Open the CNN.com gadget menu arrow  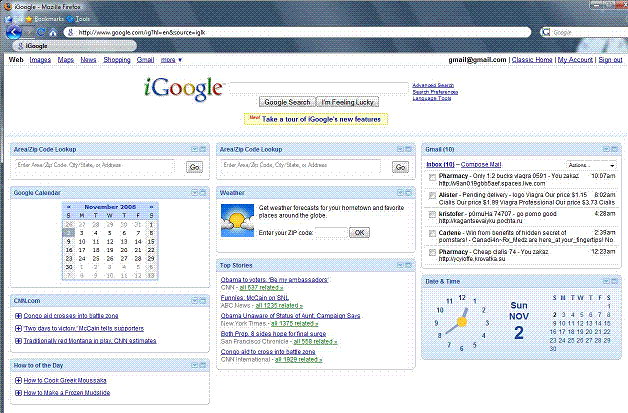pyautogui.click(x=195, y=300)
